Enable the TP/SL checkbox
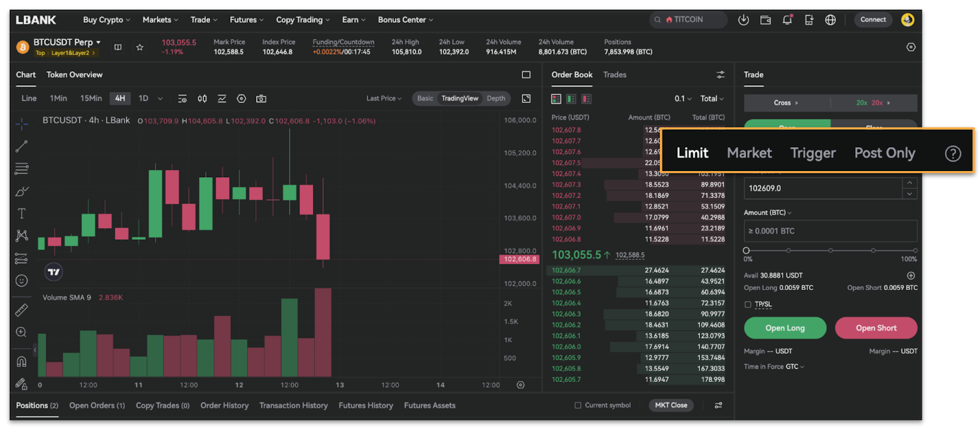The width and height of the screenshot is (980, 428). coord(747,305)
